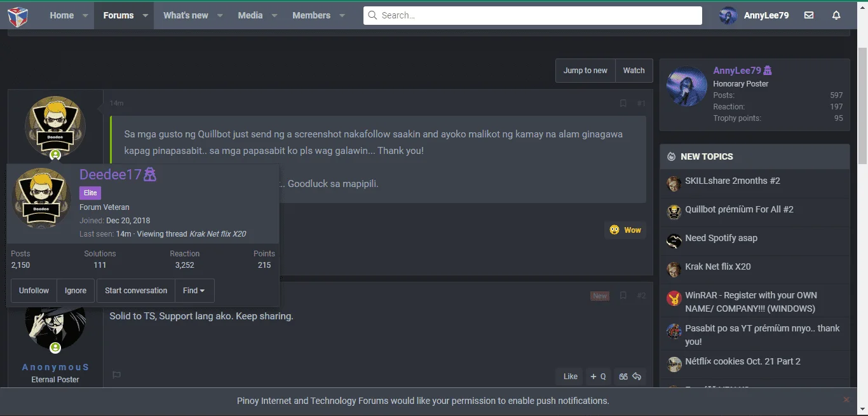
Task: Start conversation with Deedee17
Action: coord(136,291)
